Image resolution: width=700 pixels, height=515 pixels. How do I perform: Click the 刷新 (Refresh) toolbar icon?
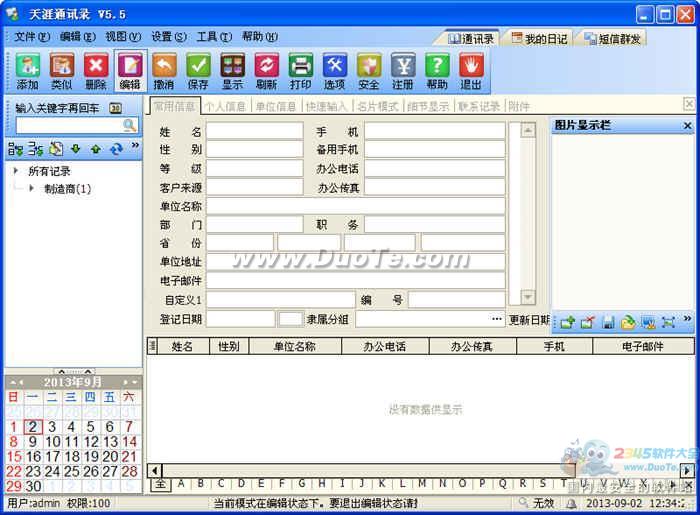pos(267,71)
